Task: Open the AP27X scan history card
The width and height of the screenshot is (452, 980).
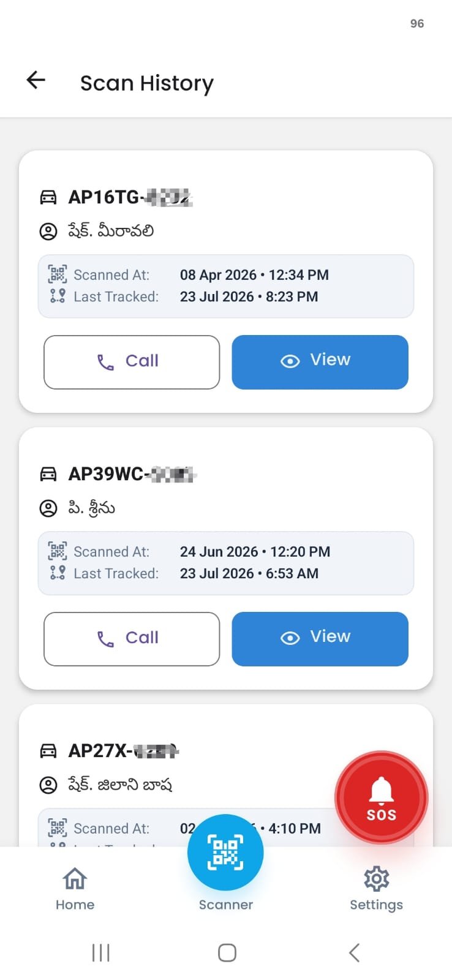Action: (x=226, y=775)
